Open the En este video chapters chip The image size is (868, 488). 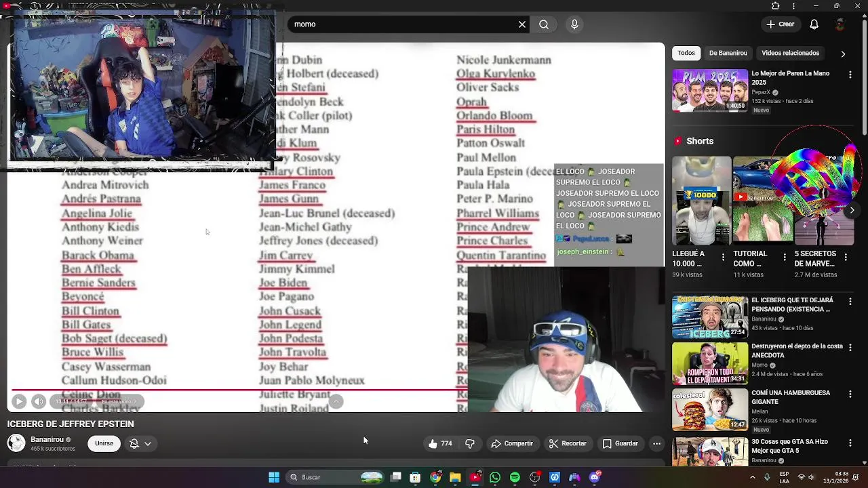click(x=119, y=401)
